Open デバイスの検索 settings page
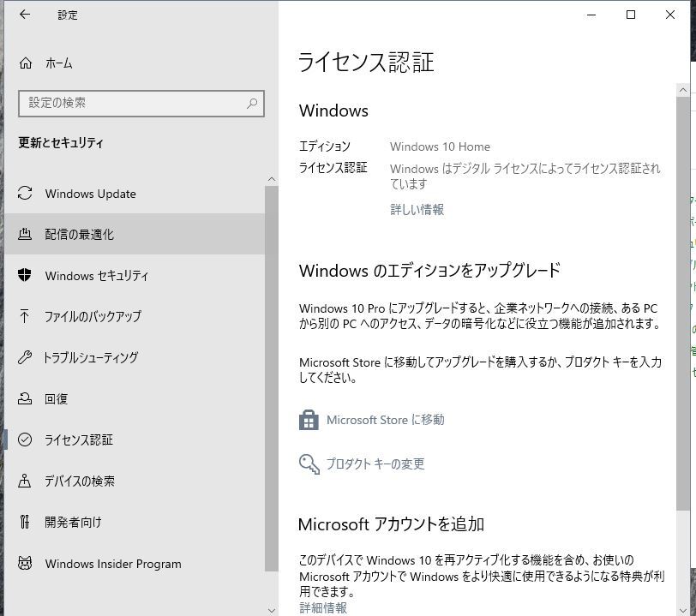 pyautogui.click(x=80, y=481)
